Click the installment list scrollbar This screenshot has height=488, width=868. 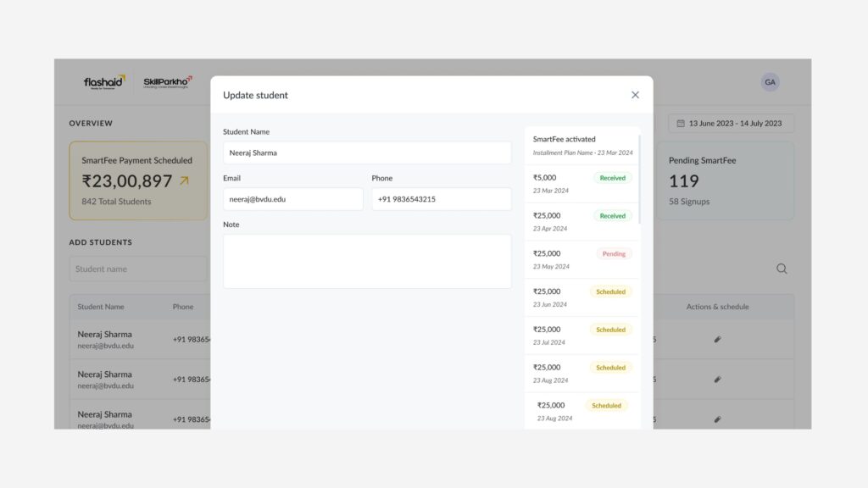pyautogui.click(x=640, y=178)
